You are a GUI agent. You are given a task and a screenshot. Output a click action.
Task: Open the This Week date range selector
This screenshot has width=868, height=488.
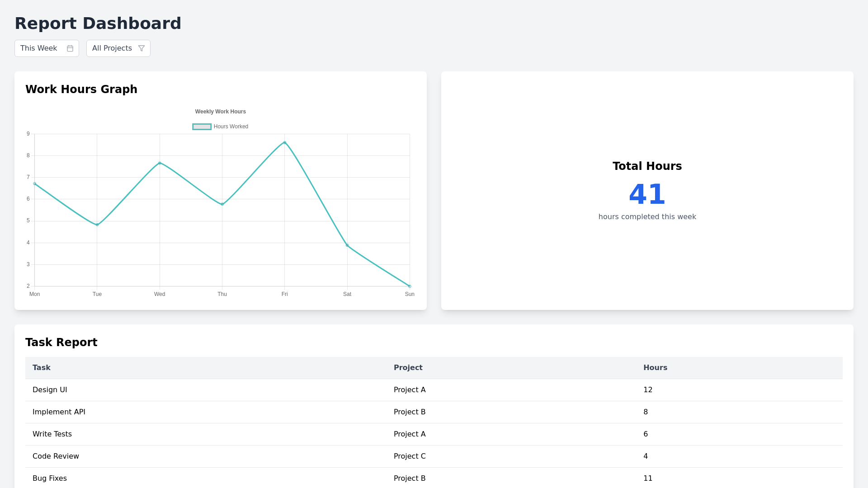(x=47, y=48)
